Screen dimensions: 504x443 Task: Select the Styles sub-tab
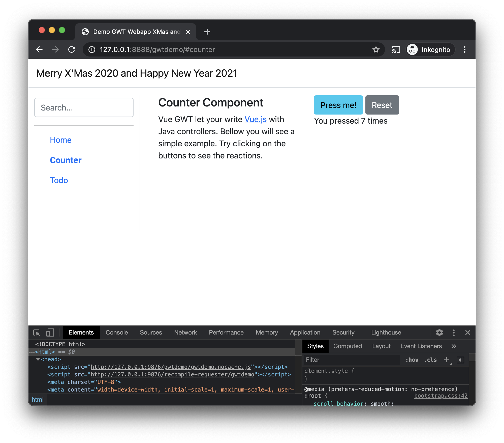[315, 346]
